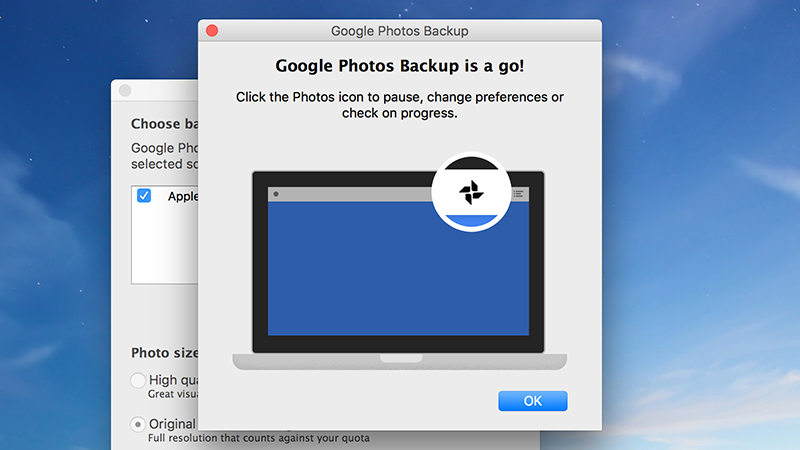Click 'Full resolution that counts against your quota' text
Viewport: 800px width, 450px height.
click(x=259, y=438)
